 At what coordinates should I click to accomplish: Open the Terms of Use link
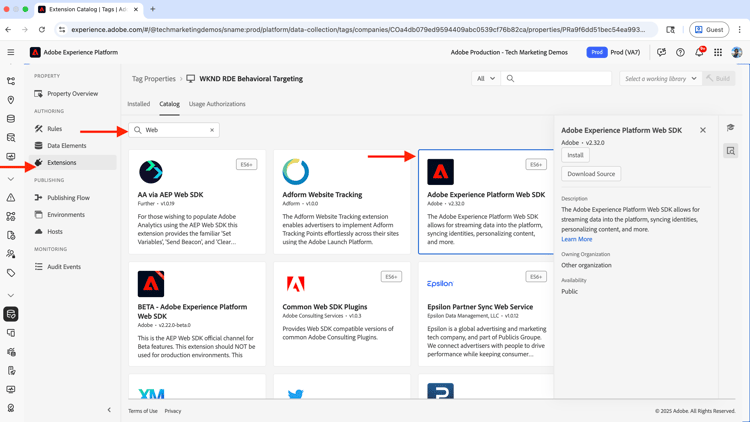coord(143,411)
